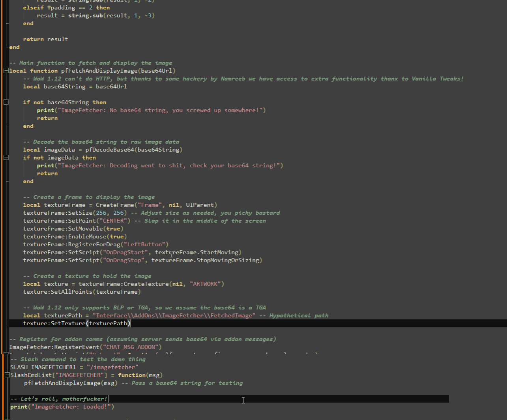
Task: Click the 'CreateFrame("Frame", nil, UIParent)' line
Action: tap(120, 205)
